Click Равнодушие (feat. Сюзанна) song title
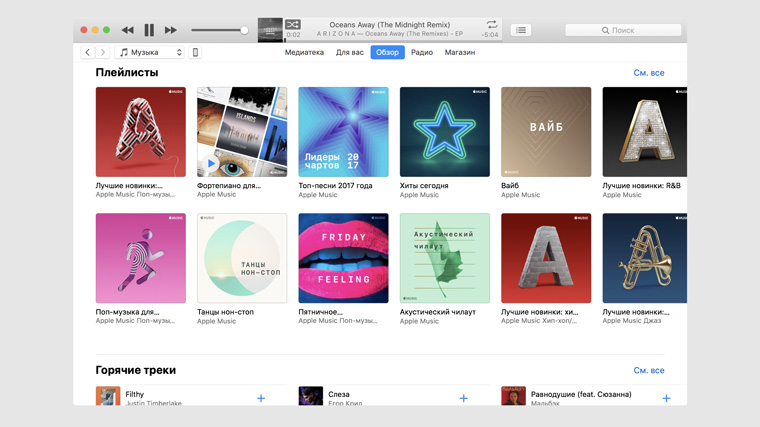760x427 pixels. pos(581,395)
